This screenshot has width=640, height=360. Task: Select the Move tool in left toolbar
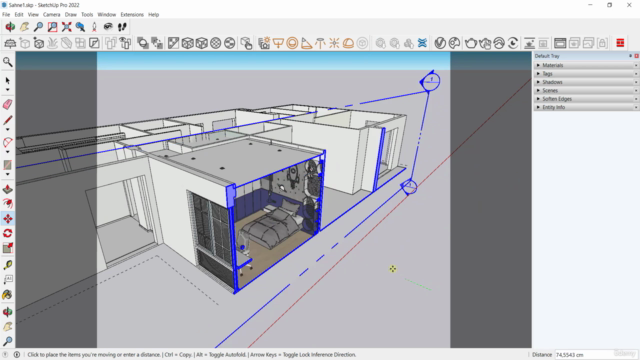click(x=7, y=219)
